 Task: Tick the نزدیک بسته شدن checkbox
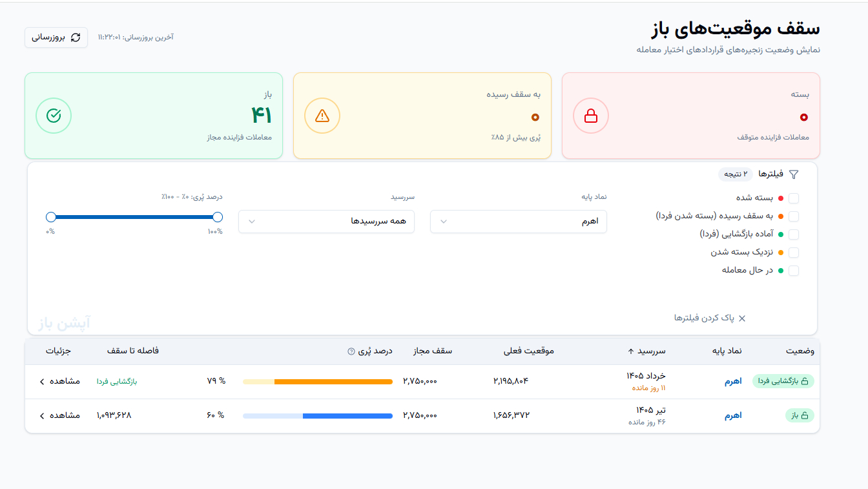794,253
